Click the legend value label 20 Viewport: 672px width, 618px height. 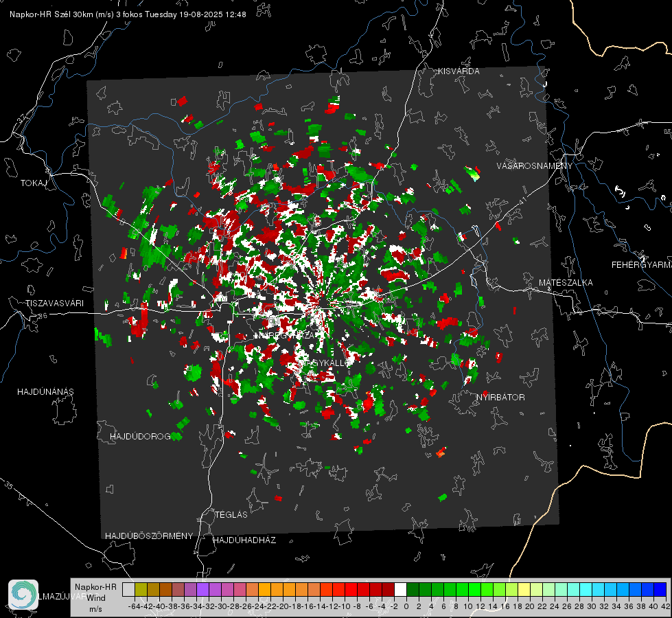tap(530, 607)
